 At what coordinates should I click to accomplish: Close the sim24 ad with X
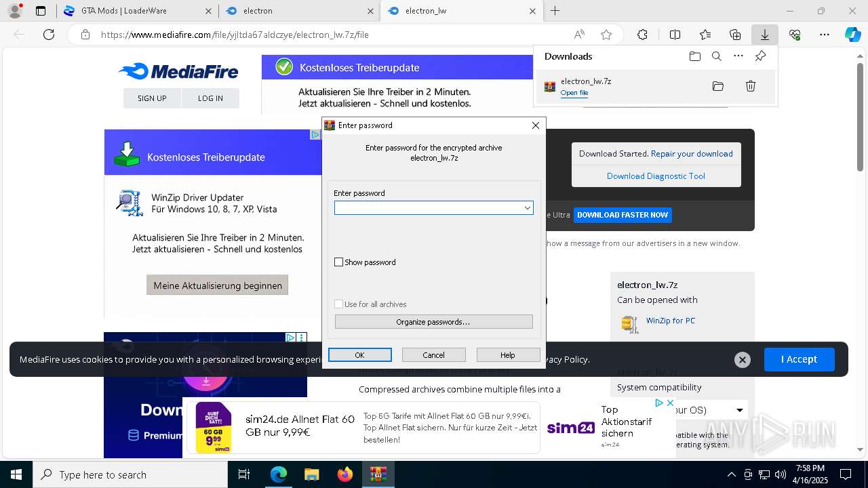click(670, 403)
